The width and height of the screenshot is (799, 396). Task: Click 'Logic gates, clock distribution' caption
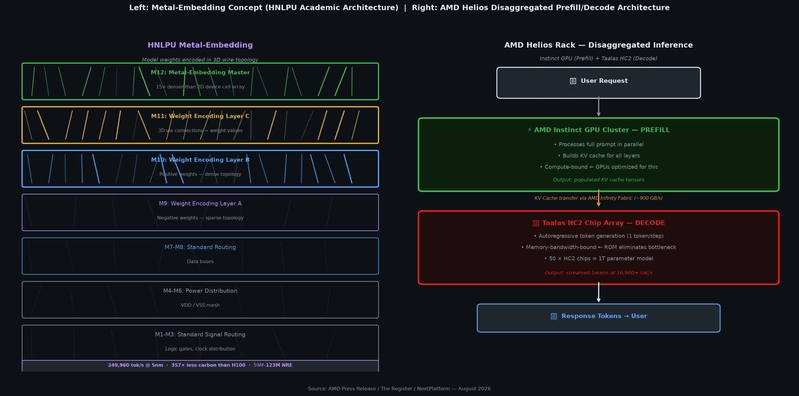point(200,349)
